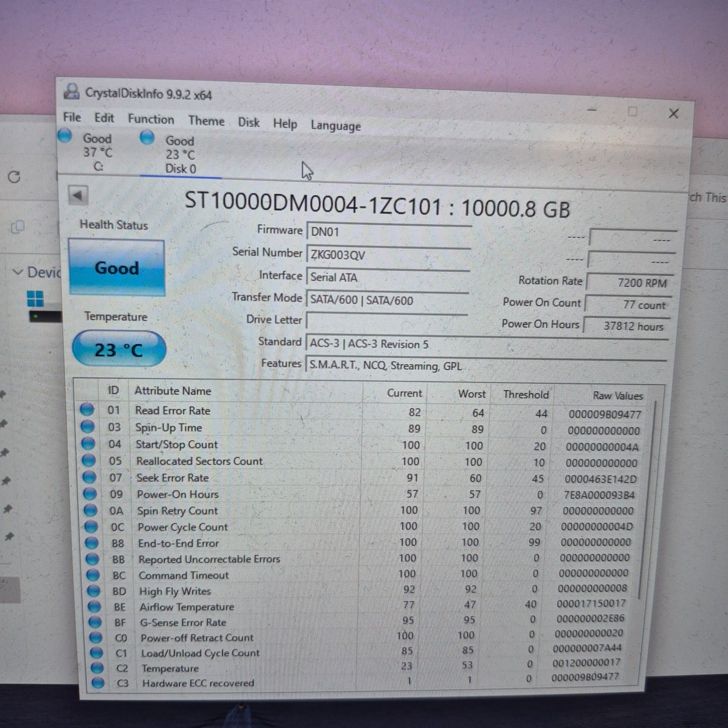This screenshot has width=728, height=728.
Task: Click the copy icon in File Explorer toolbar
Action: click(18, 226)
